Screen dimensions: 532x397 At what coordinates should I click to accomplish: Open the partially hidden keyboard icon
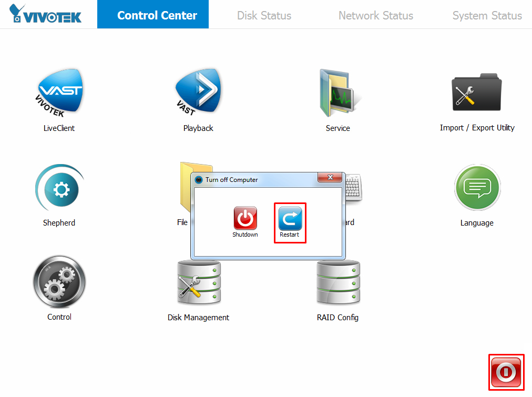click(354, 188)
